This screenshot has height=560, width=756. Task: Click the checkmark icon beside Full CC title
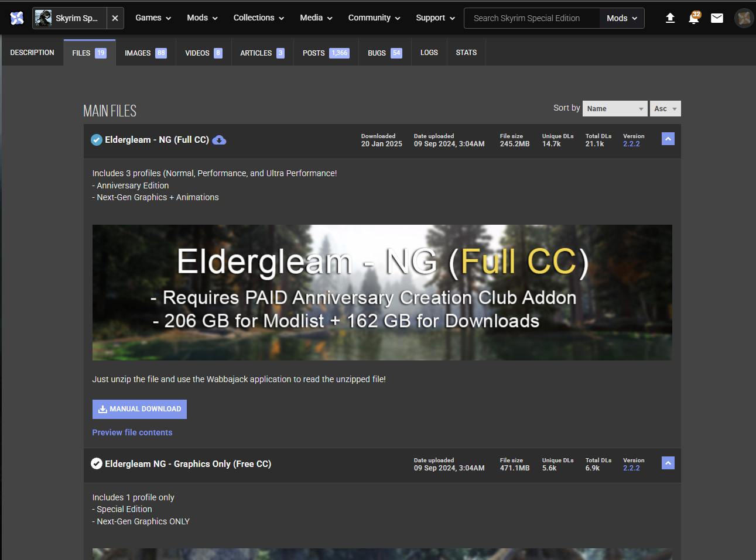pos(97,140)
